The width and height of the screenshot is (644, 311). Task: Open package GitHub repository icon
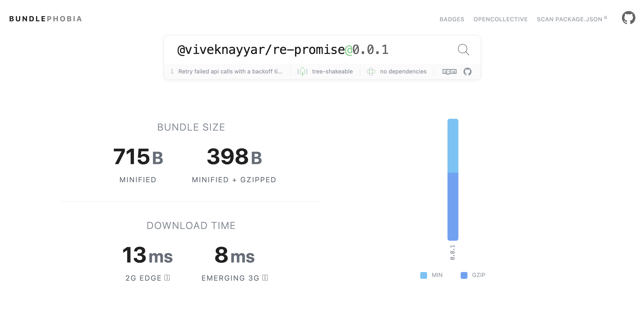click(x=467, y=72)
